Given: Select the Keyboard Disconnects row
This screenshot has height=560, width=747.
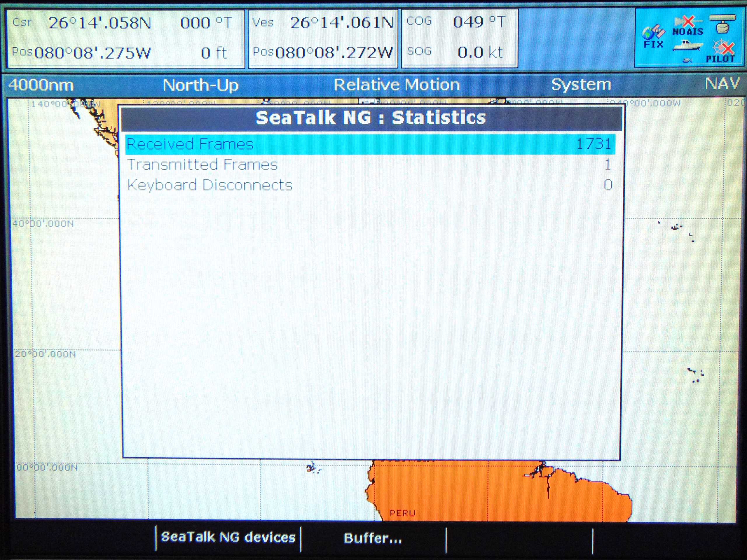Looking at the screenshot, I should [370, 185].
